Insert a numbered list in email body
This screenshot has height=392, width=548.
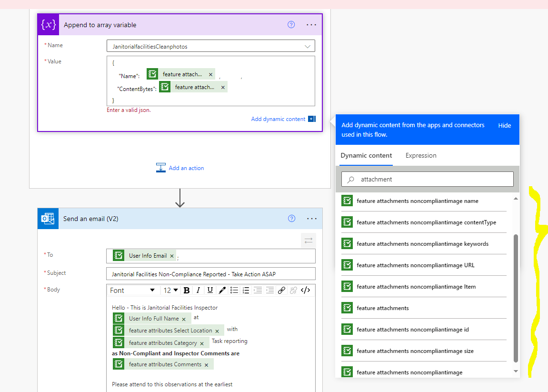(x=246, y=290)
